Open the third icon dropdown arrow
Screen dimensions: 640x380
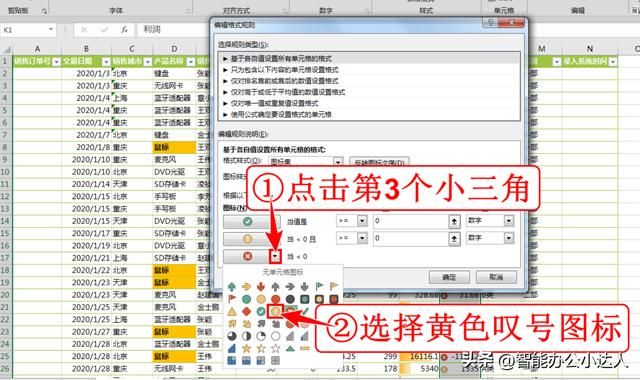(x=276, y=256)
